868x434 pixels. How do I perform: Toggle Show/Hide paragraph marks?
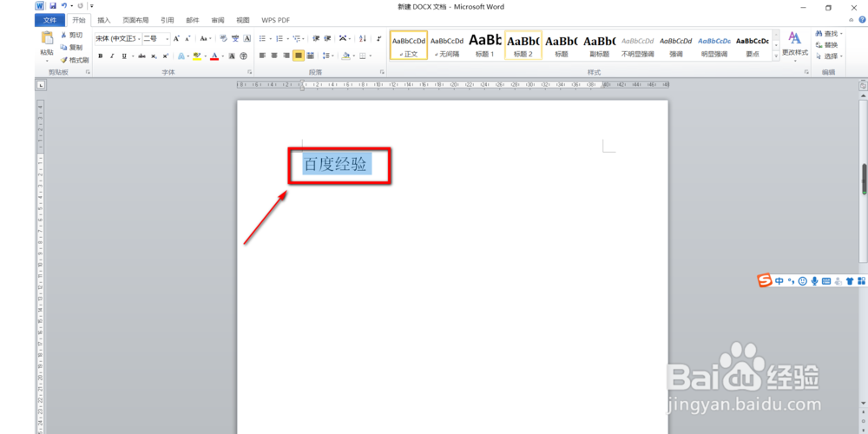pyautogui.click(x=378, y=39)
